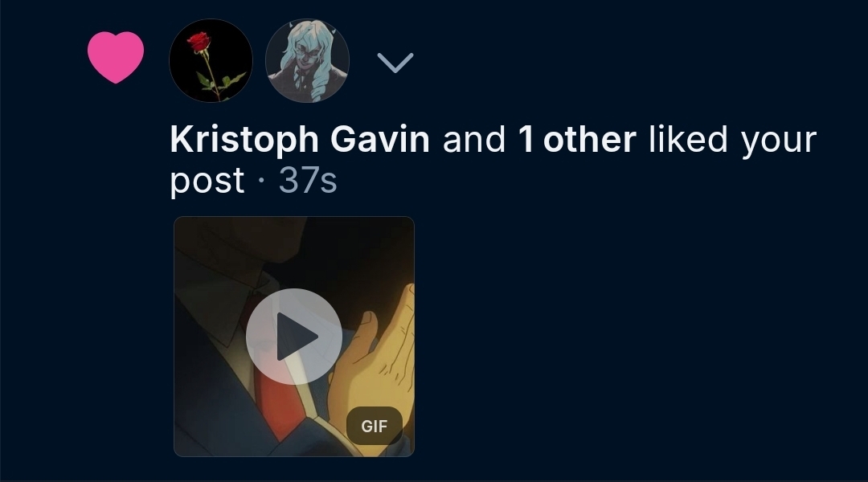This screenshot has height=482, width=868.
Task: Click the "1 other" bold text
Action: (x=577, y=139)
